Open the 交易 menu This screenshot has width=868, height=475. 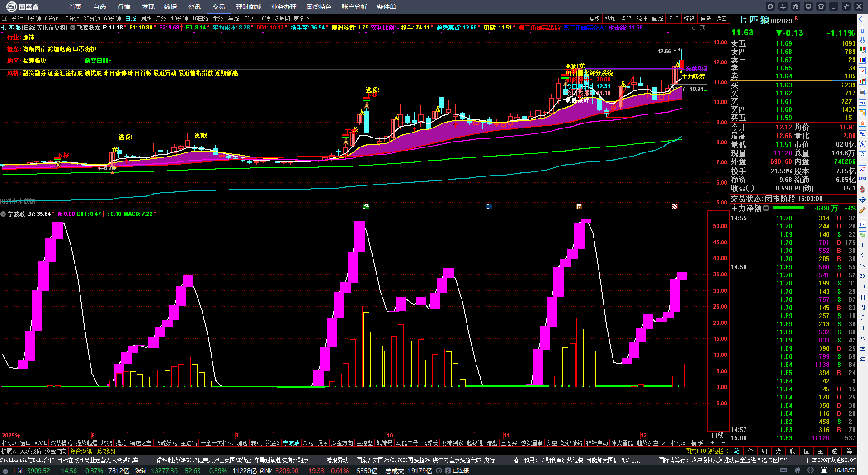tap(218, 7)
